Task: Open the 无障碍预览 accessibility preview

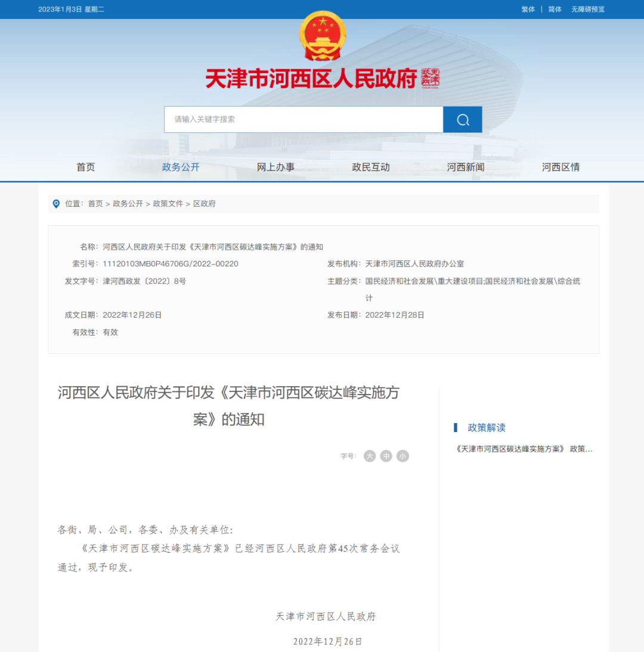Action: pos(587,10)
